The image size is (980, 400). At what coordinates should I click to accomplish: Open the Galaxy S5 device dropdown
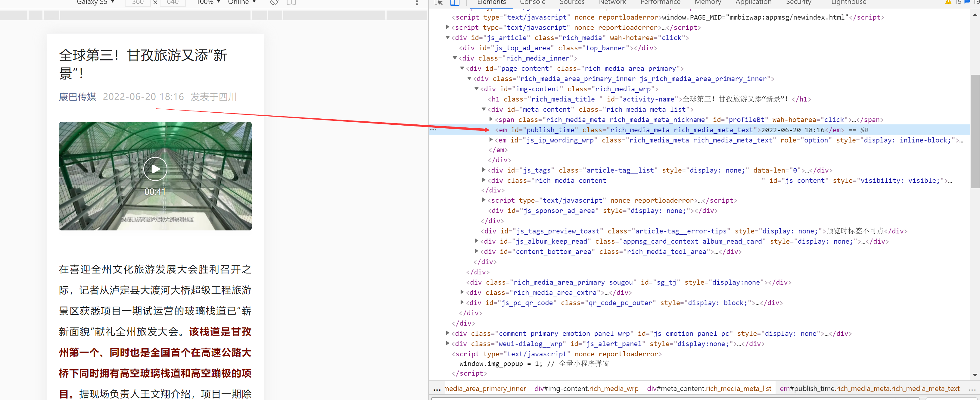(95, 2)
